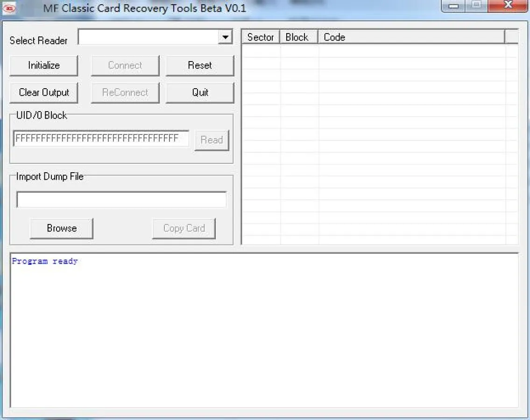Click the Sector column header
This screenshot has height=420, width=530.
[261, 37]
